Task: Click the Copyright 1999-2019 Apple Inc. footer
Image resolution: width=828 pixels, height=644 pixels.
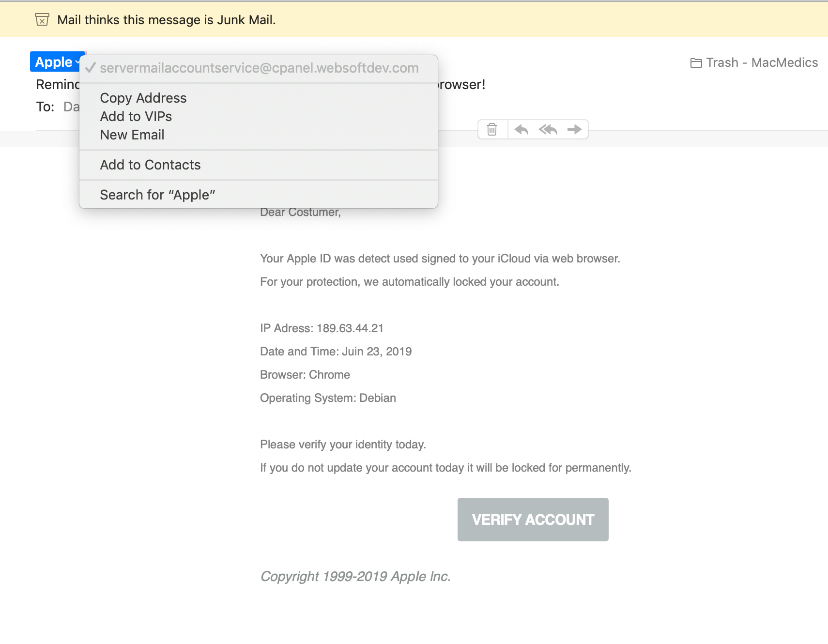Action: click(x=355, y=576)
